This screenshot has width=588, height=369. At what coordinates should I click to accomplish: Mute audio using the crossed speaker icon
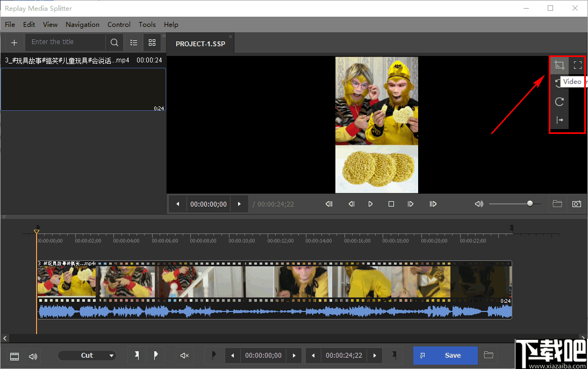[x=184, y=356]
